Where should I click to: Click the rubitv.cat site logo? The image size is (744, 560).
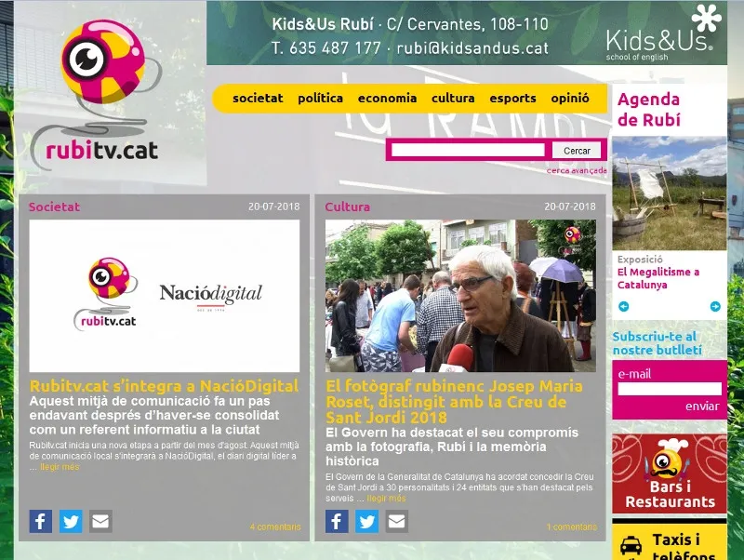coord(97,94)
